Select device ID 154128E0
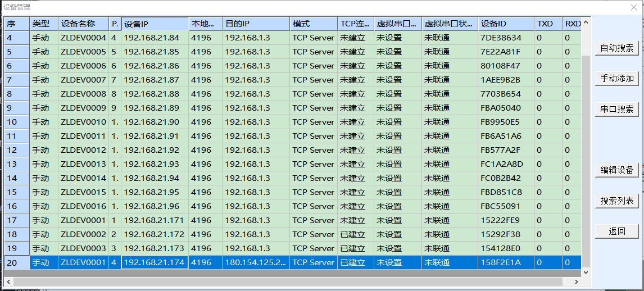 click(x=506, y=248)
